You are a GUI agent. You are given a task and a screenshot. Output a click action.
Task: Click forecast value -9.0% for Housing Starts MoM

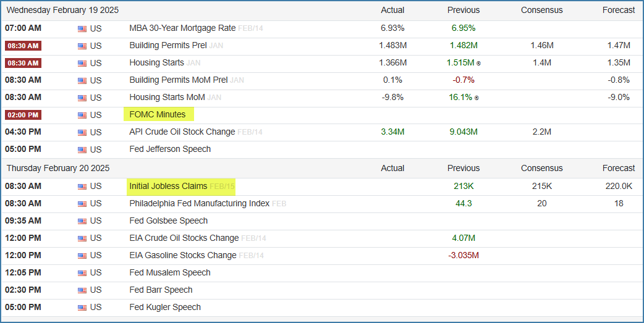tap(619, 97)
